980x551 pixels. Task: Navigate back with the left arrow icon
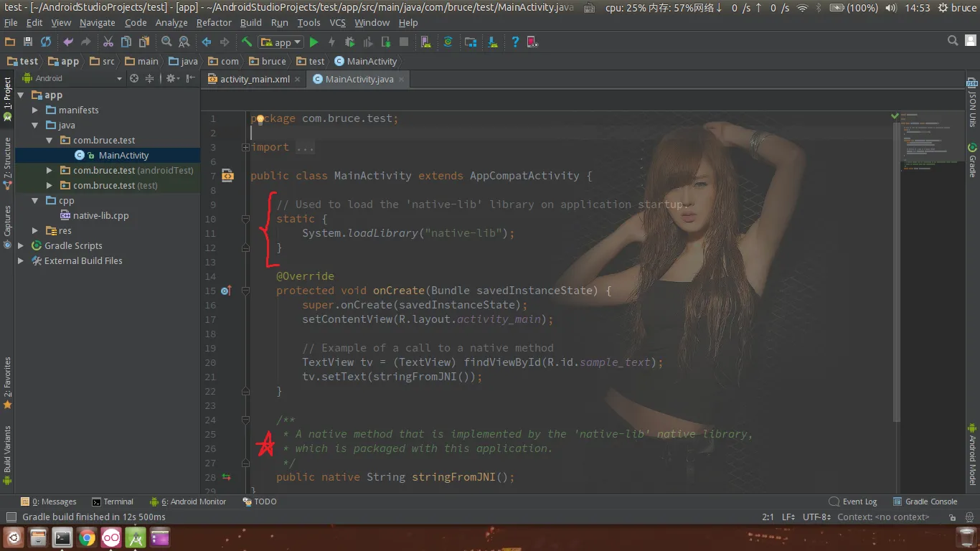coord(207,42)
